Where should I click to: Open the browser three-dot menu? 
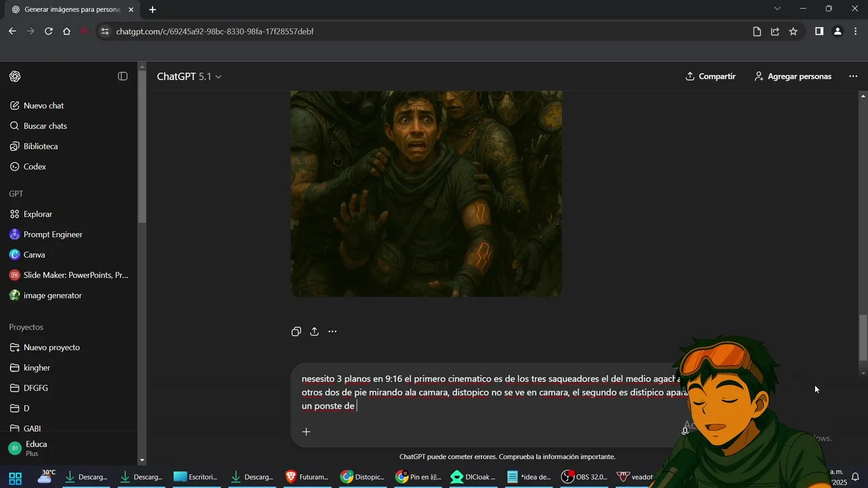click(856, 31)
